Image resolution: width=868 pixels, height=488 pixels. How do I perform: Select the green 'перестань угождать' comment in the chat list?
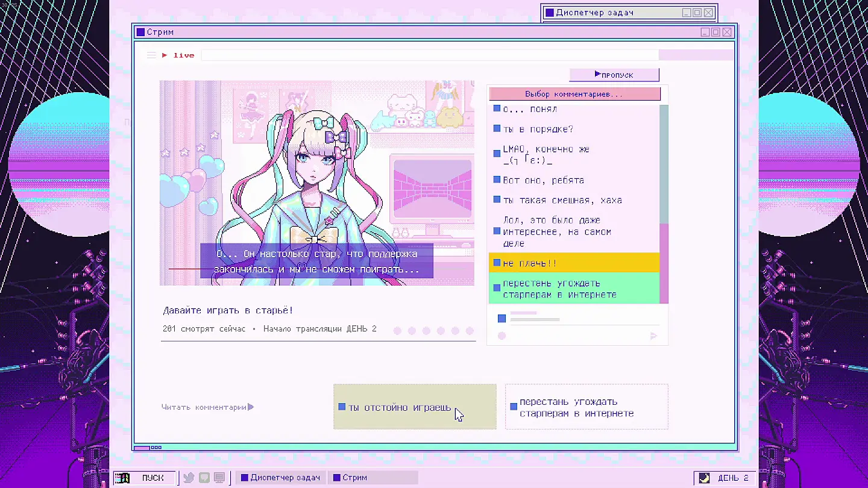574,289
